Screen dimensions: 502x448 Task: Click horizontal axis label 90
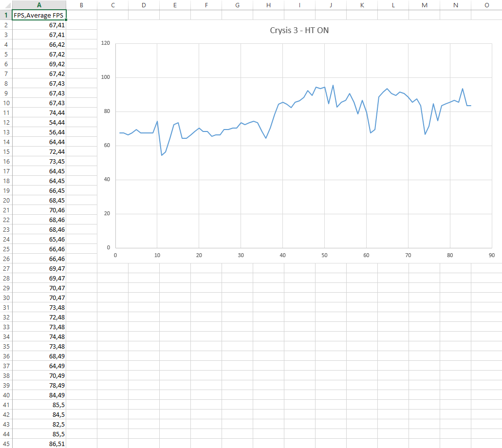coord(492,255)
